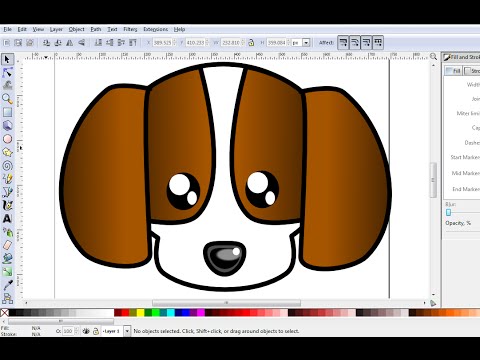Select the Spiral tool
Screen dimensions: 480x360
7,166
